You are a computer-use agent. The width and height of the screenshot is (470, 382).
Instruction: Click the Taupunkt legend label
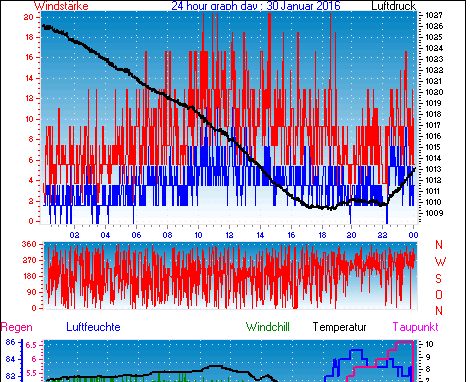tap(415, 327)
